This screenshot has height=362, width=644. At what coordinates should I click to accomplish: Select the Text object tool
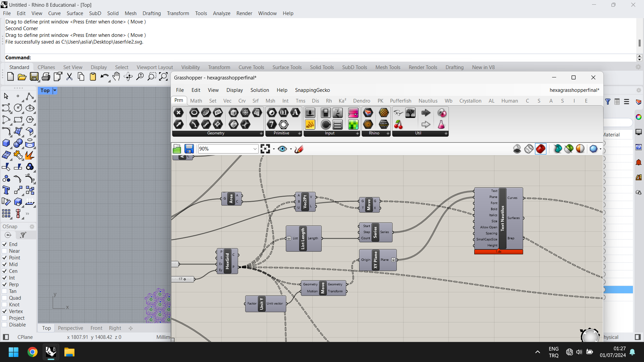[6, 190]
